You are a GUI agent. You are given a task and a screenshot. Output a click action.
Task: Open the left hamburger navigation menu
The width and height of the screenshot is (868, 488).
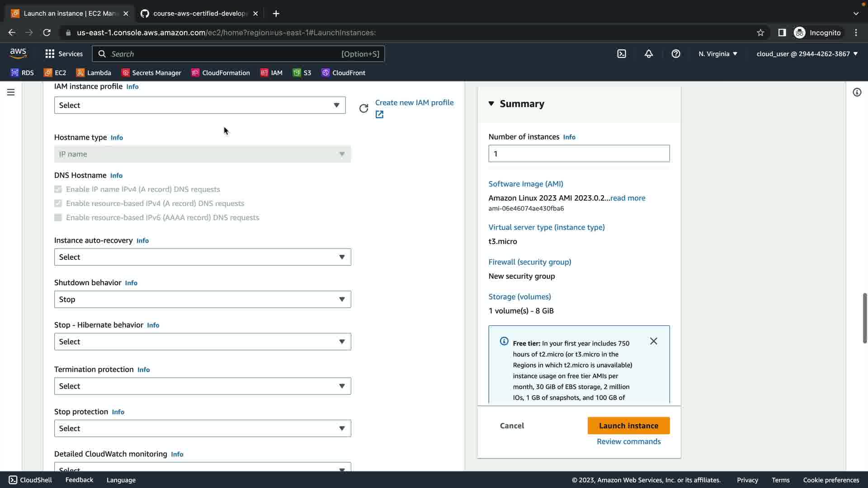click(x=11, y=92)
